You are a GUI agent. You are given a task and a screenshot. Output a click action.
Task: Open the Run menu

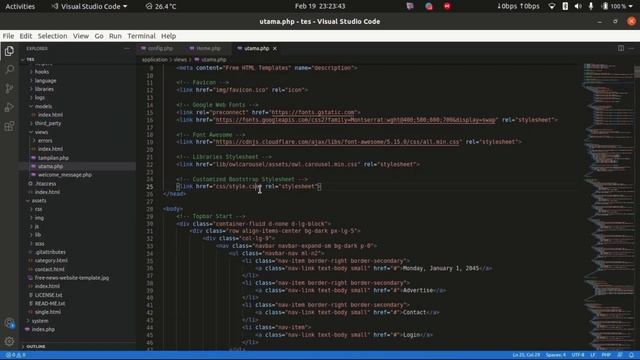pyautogui.click(x=115, y=36)
